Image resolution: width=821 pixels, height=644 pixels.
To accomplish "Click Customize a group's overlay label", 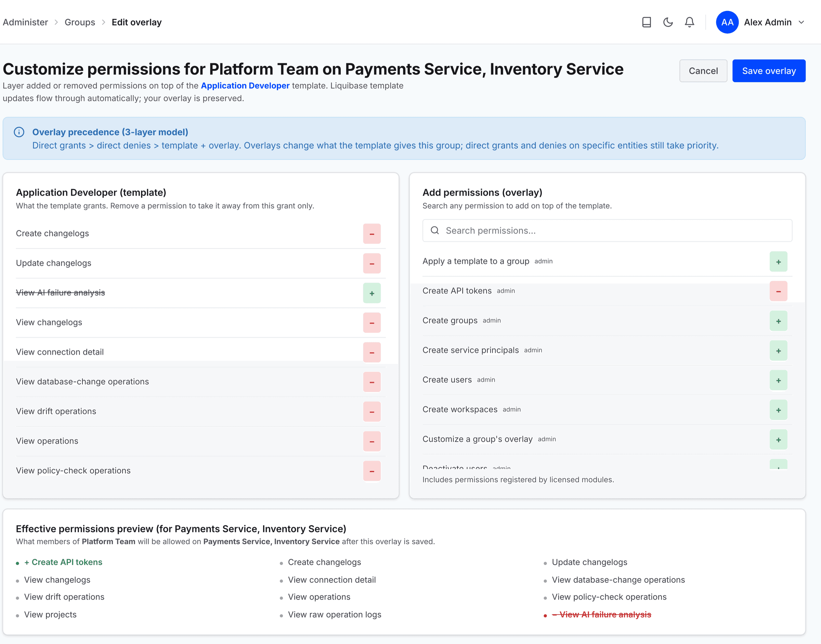I will pos(478,439).
